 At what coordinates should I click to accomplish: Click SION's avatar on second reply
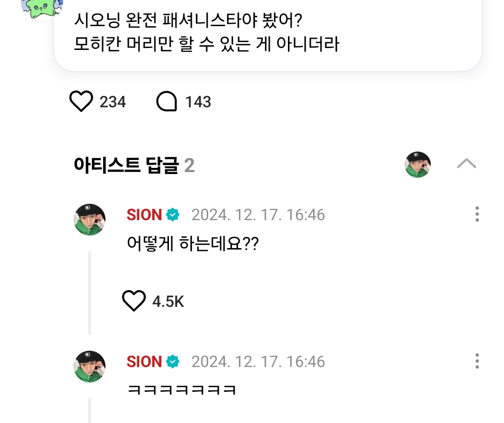[x=90, y=367]
